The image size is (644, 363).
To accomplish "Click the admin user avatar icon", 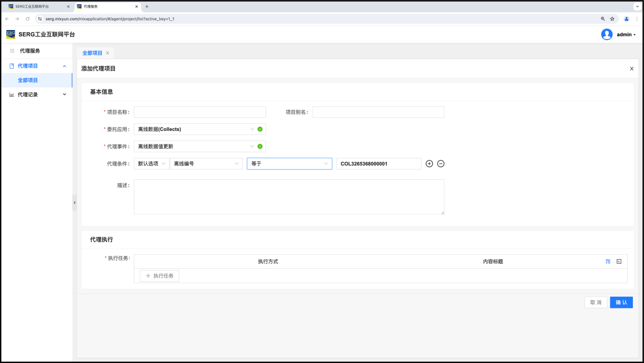I will coord(606,34).
